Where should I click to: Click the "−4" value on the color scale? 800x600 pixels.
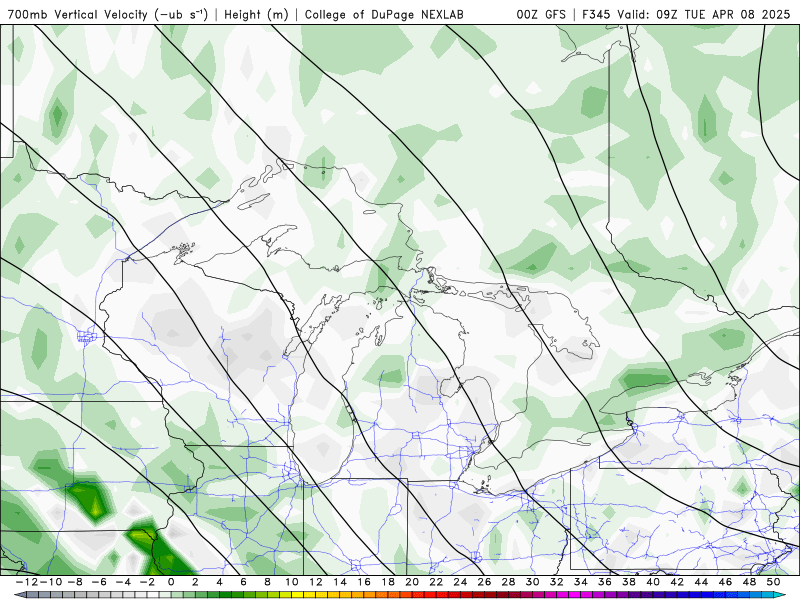(123, 582)
